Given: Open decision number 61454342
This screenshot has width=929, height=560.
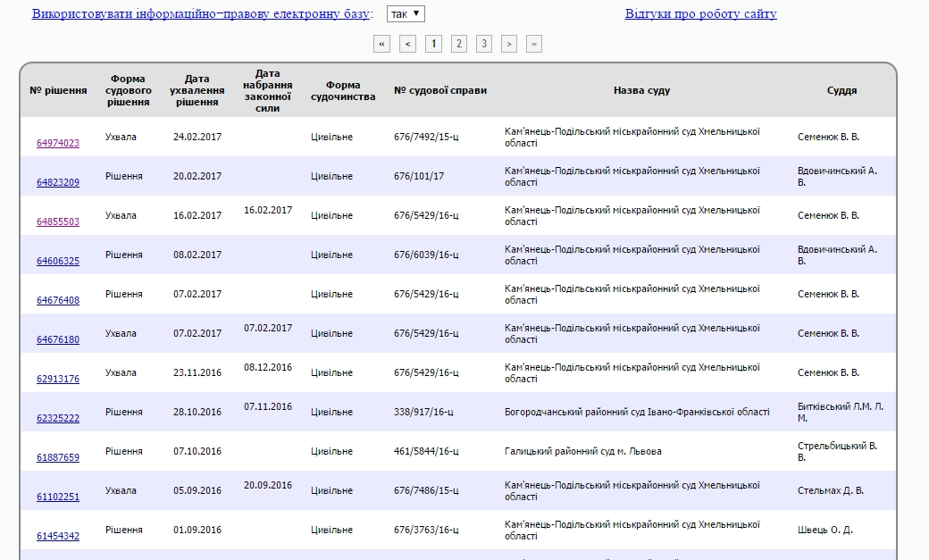Looking at the screenshot, I should pos(58,536).
